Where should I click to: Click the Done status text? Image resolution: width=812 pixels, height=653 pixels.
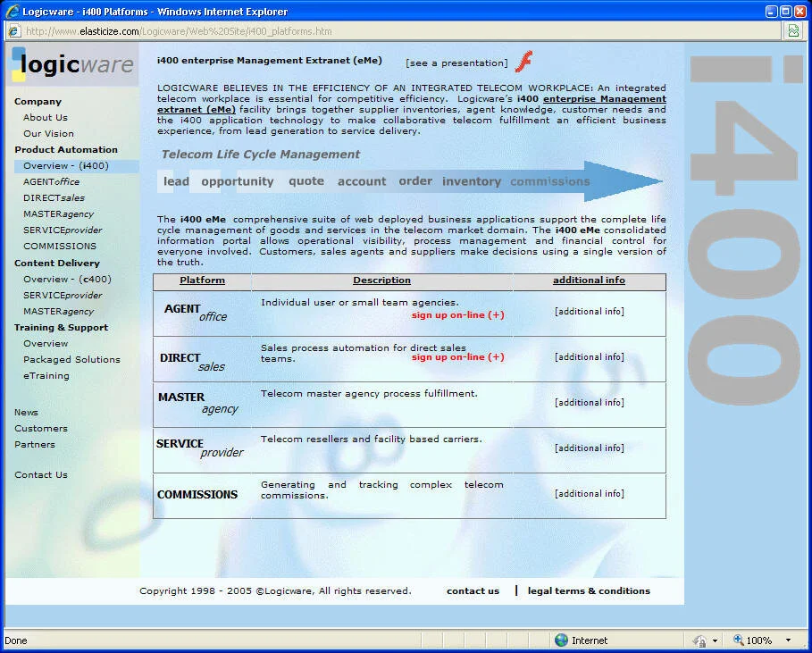[15, 640]
